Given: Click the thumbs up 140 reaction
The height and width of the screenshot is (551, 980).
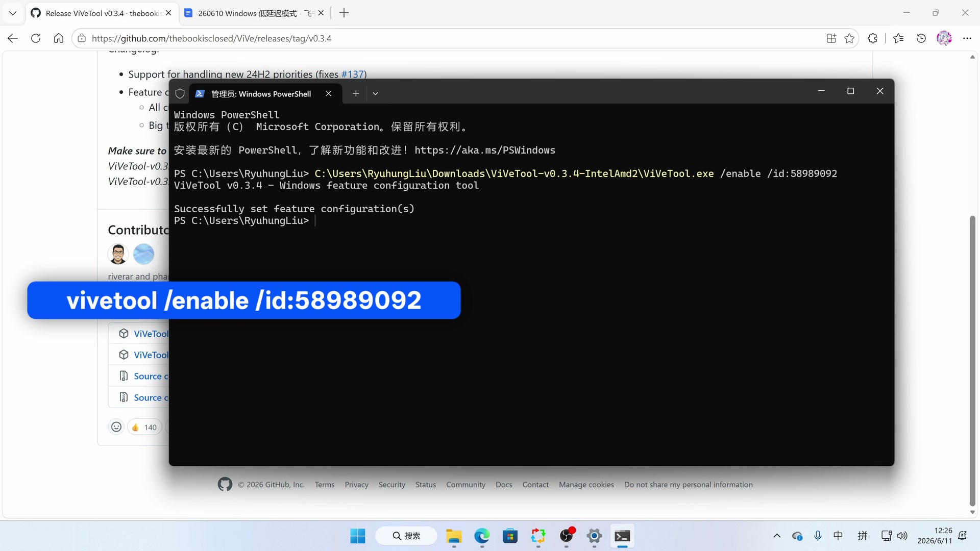Looking at the screenshot, I should click(144, 427).
